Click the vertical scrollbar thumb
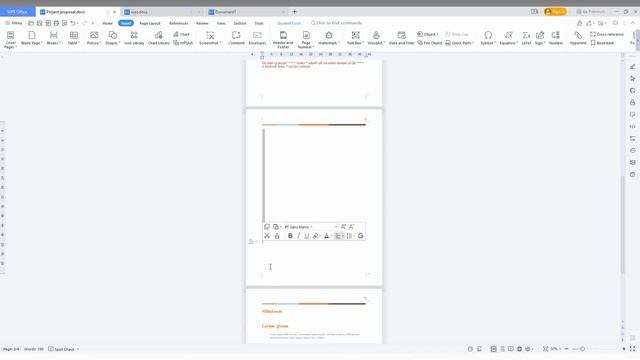 [x=622, y=225]
